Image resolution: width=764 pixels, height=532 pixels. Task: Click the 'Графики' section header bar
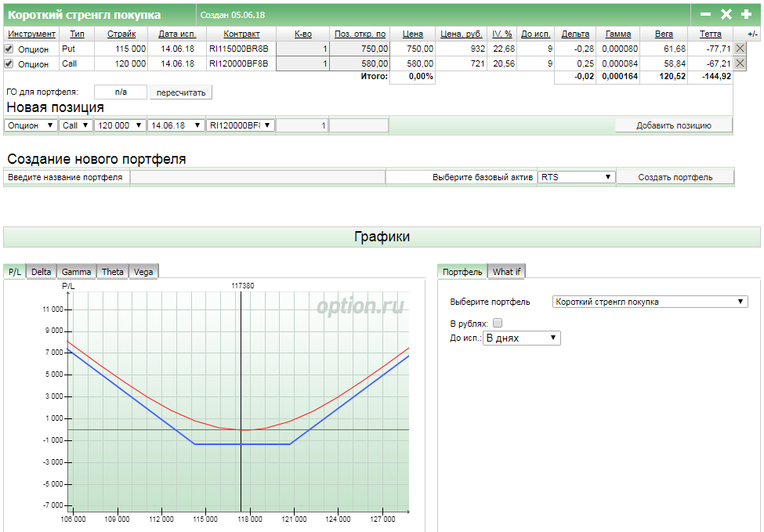[382, 237]
